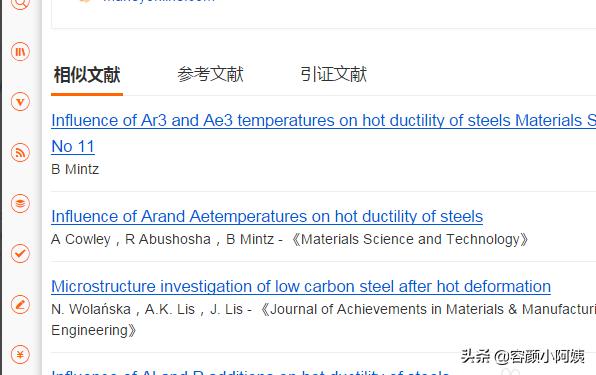Click the checkmark sidebar icon

[20, 253]
